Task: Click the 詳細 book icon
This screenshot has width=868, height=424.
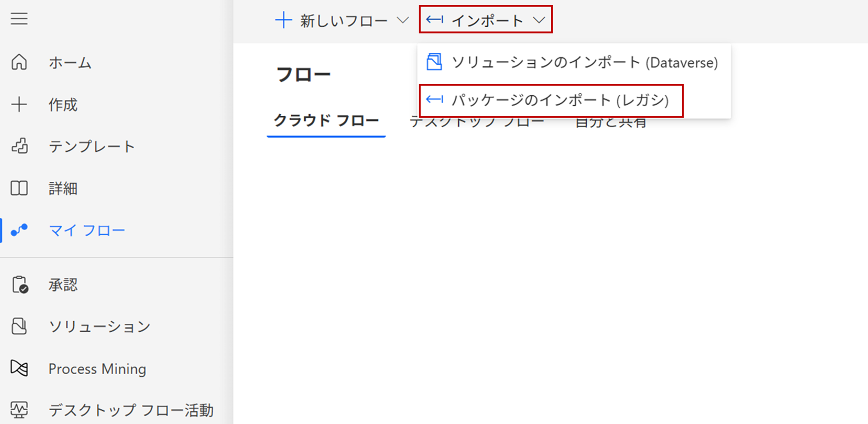Action: (x=19, y=188)
